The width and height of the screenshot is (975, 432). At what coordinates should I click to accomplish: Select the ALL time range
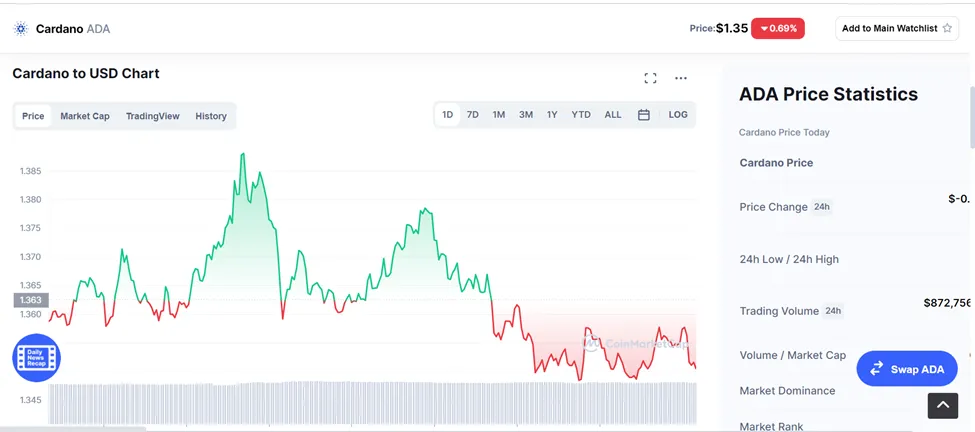613,115
